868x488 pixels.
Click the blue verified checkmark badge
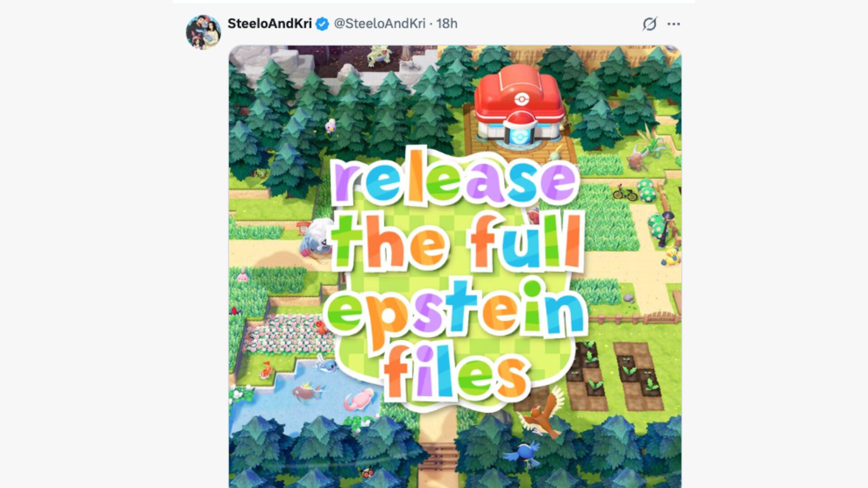[x=322, y=23]
